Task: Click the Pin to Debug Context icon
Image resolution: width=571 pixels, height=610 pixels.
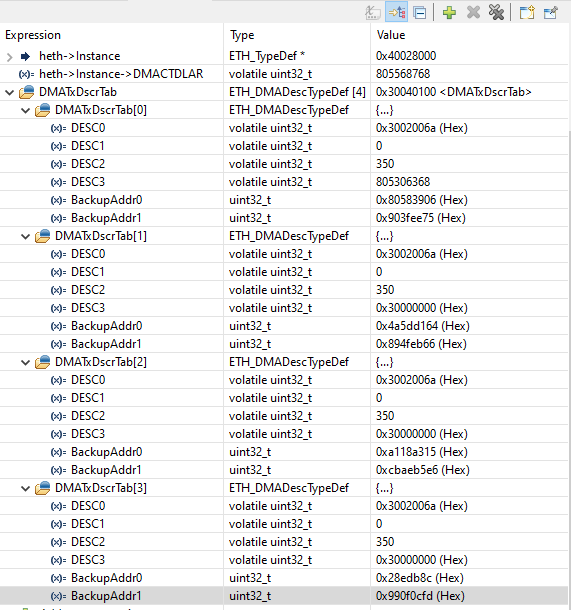Action: tap(551, 13)
